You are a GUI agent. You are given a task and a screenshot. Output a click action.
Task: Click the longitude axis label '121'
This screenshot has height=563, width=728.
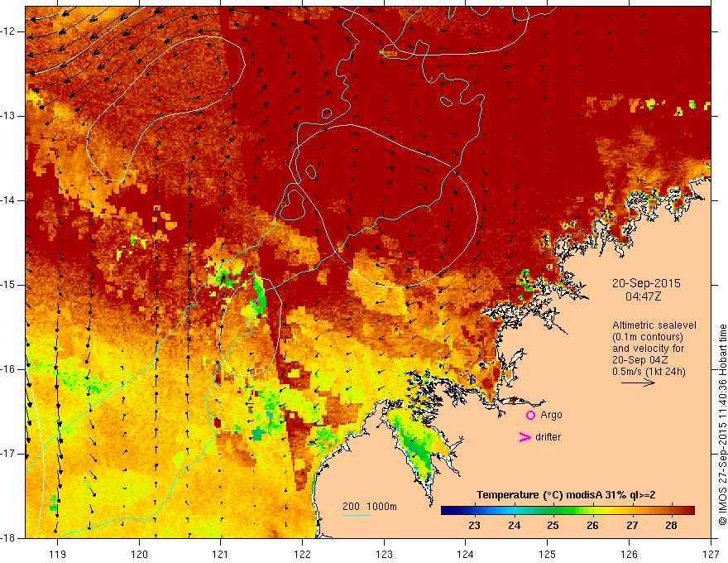pos(221,554)
